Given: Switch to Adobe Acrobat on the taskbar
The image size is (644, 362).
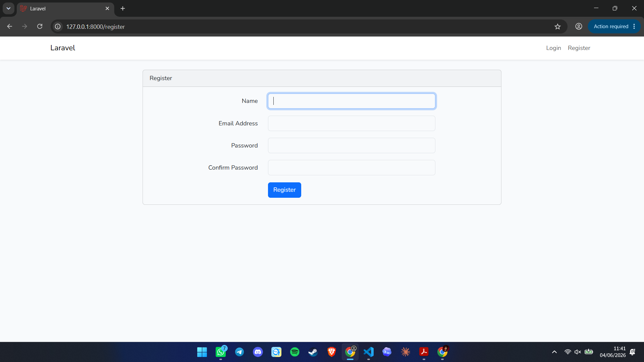Looking at the screenshot, I should pos(424,352).
